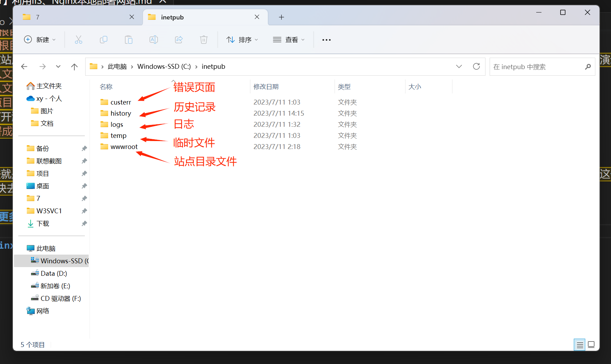Click the wwwroot folder icon
This screenshot has width=611, height=364.
pos(104,147)
